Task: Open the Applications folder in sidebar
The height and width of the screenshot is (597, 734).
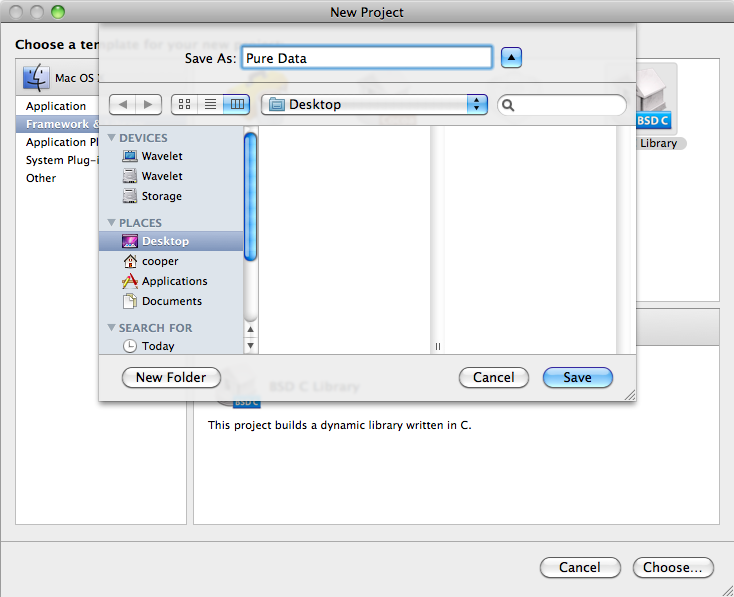Action: click(x=171, y=281)
